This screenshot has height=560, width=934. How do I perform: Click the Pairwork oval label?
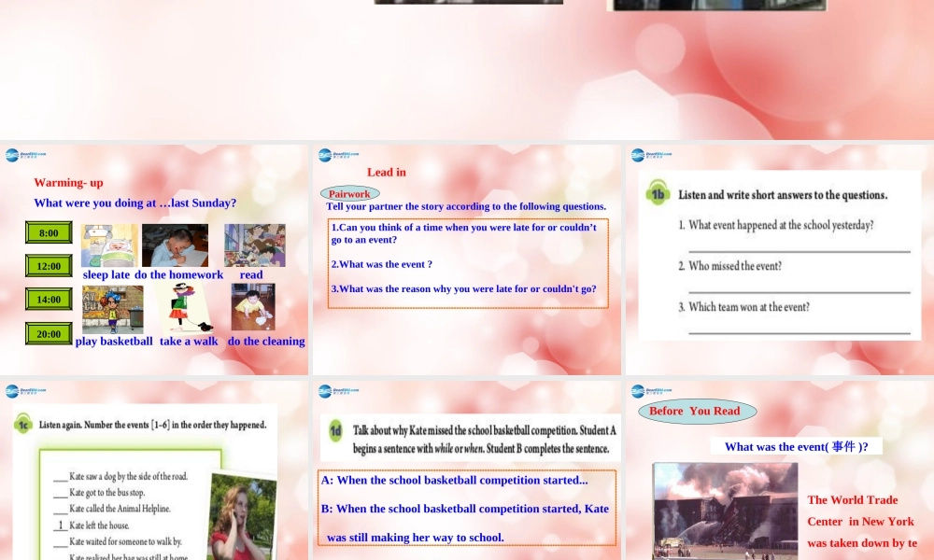[x=349, y=193]
